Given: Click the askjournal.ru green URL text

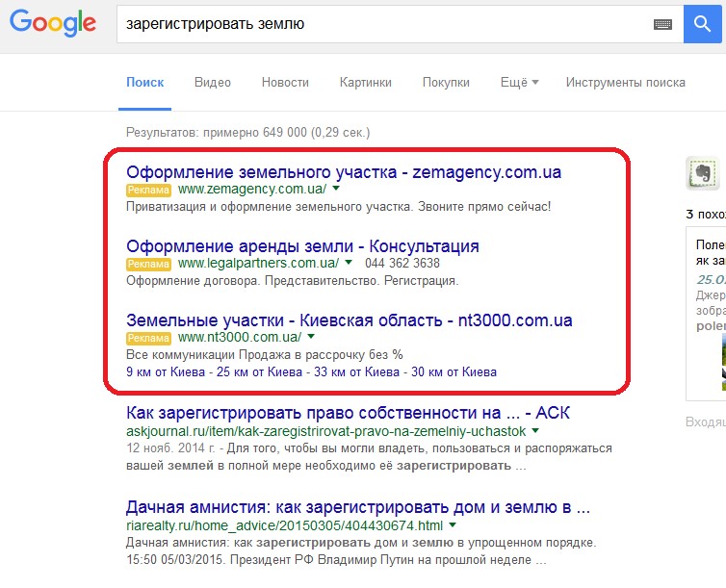Looking at the screenshot, I should [x=326, y=432].
